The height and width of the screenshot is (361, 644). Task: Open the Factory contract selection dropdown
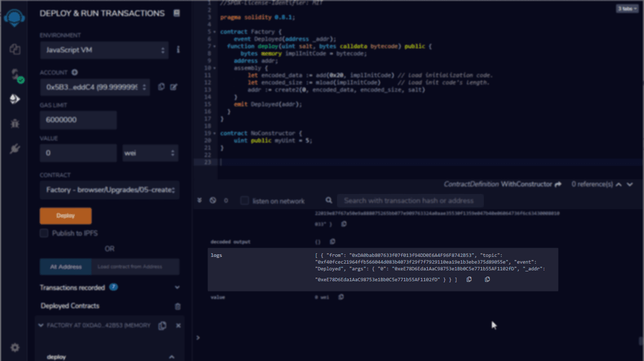coord(110,190)
